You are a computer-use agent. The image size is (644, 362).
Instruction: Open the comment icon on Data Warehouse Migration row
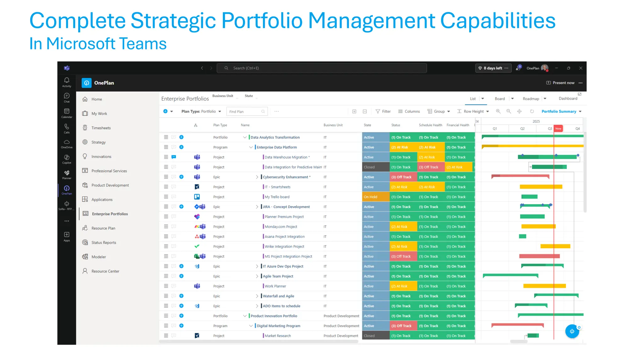click(174, 157)
